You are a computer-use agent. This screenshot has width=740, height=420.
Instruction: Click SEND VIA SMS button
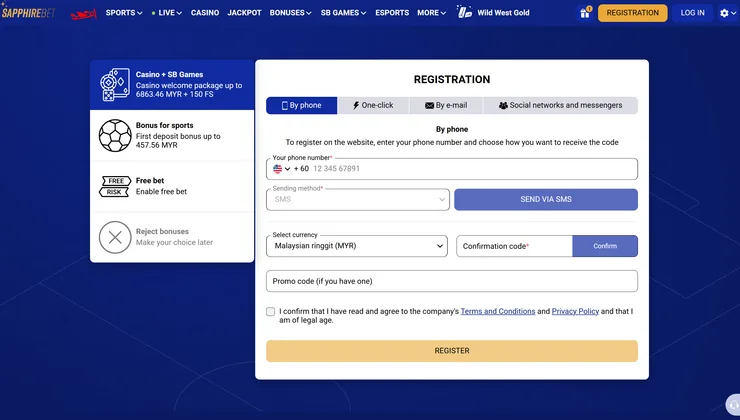(x=546, y=200)
